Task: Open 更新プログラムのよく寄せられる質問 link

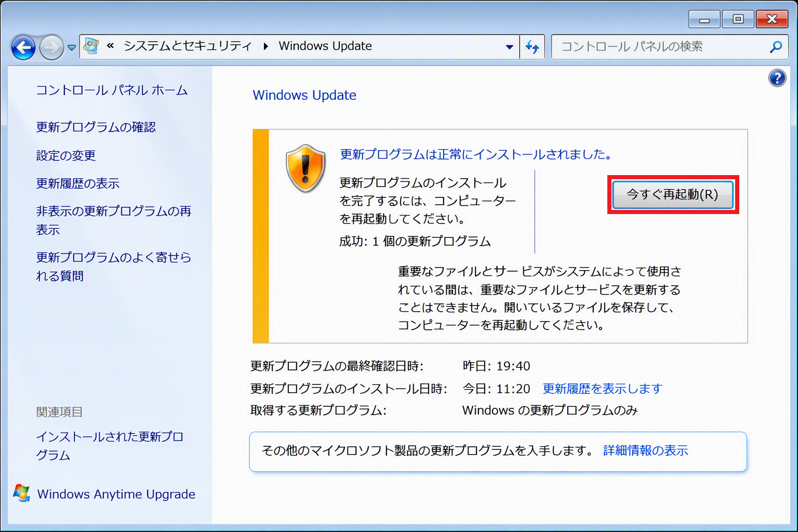Action: pos(114,267)
